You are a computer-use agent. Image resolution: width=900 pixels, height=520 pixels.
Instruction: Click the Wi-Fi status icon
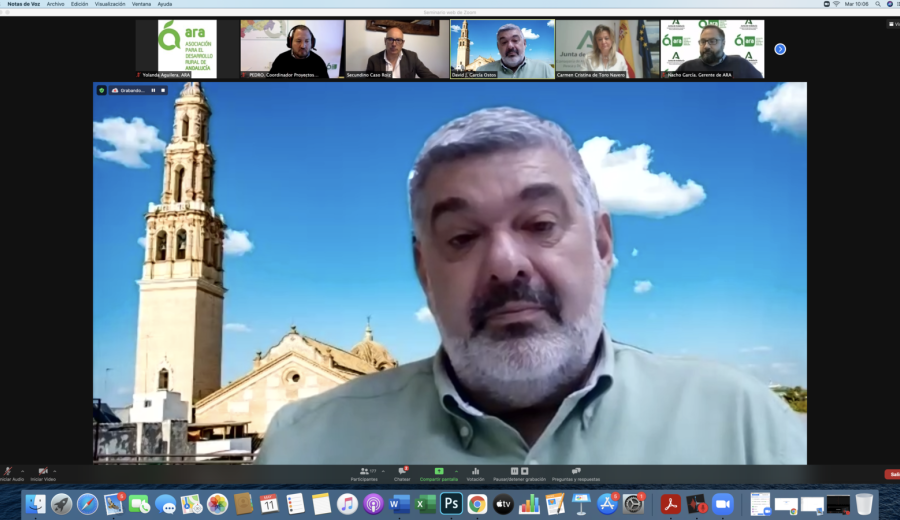click(836, 4)
